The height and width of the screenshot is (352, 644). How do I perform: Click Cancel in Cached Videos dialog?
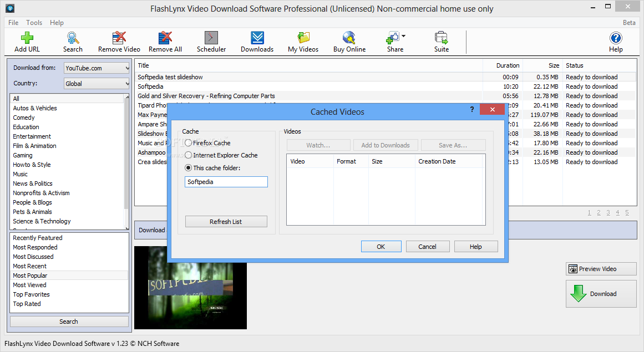point(428,247)
